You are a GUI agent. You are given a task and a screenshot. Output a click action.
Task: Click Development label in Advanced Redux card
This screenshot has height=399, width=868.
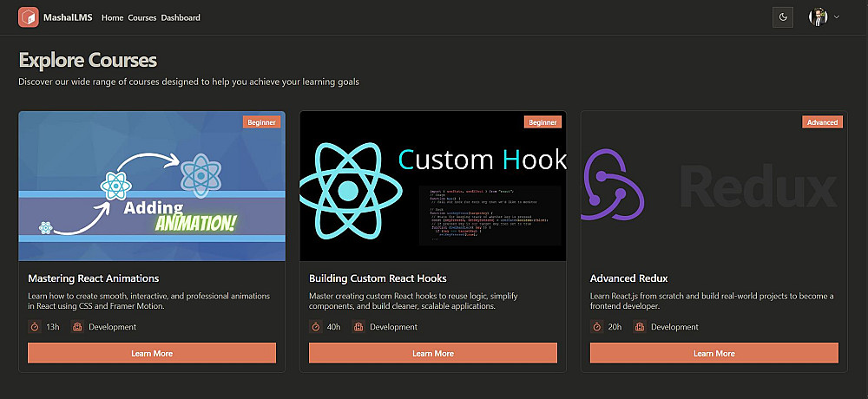[674, 327]
